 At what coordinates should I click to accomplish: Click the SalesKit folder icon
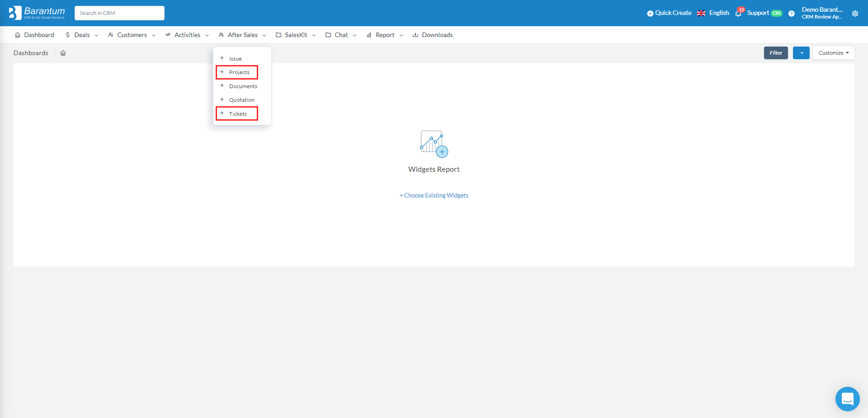[x=278, y=35]
